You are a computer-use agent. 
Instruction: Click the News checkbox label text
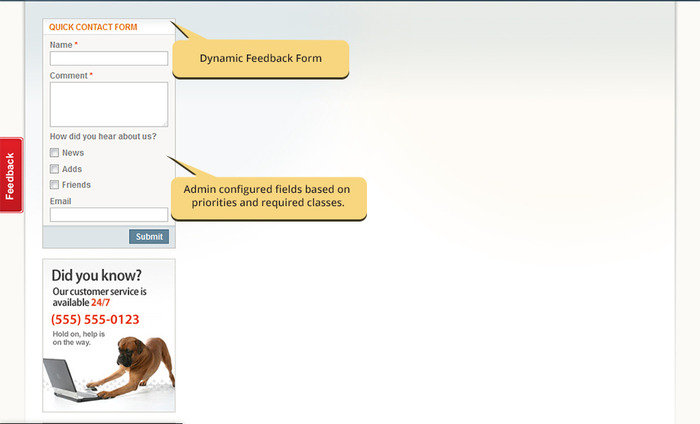(73, 153)
